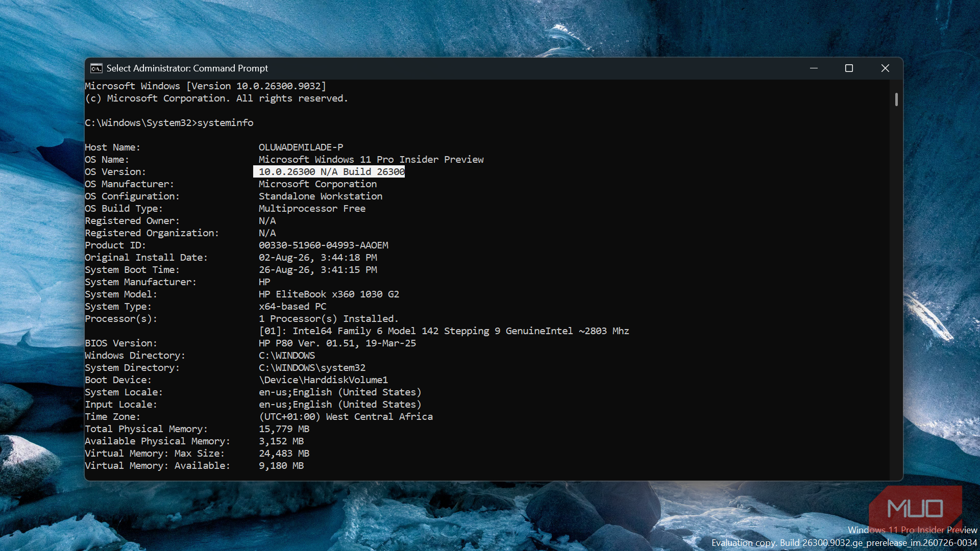Click the install date '02-Aug-26, 3:44:18 PM'

pos(317,258)
